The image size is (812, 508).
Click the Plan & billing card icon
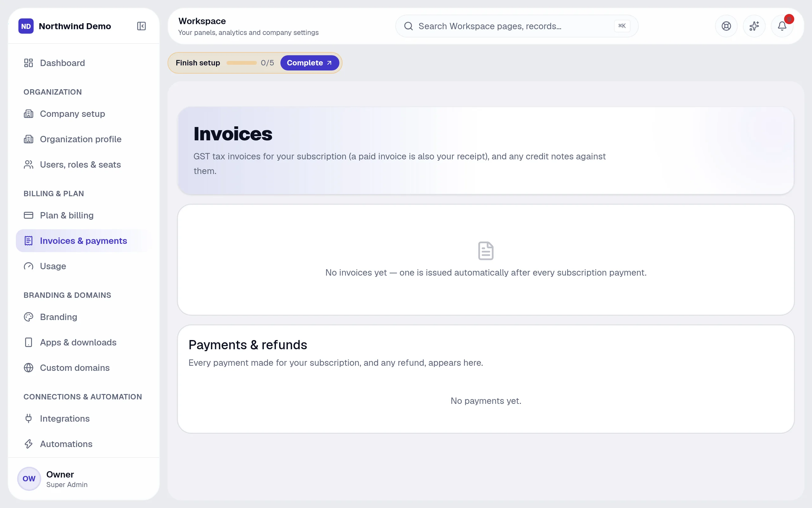click(29, 215)
